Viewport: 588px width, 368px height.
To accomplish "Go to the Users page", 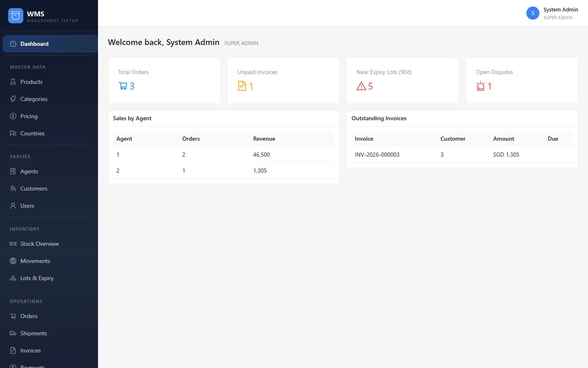I will click(51, 206).
